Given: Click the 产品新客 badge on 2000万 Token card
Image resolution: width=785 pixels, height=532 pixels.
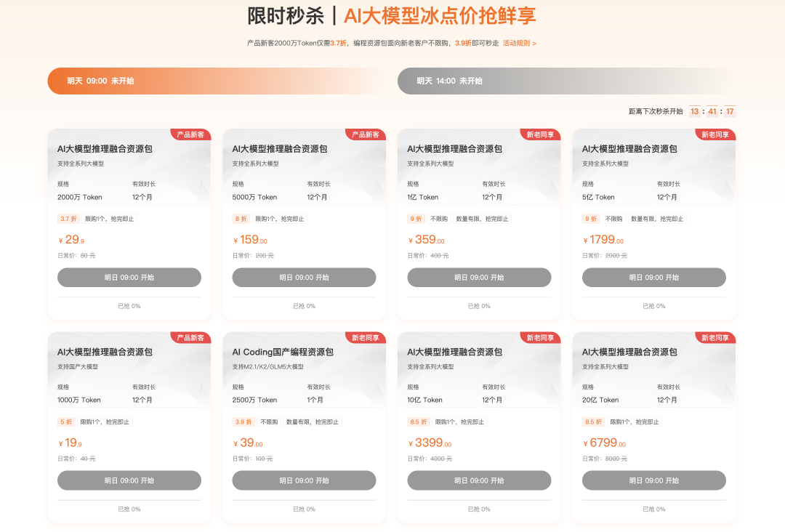Looking at the screenshot, I should 190,134.
